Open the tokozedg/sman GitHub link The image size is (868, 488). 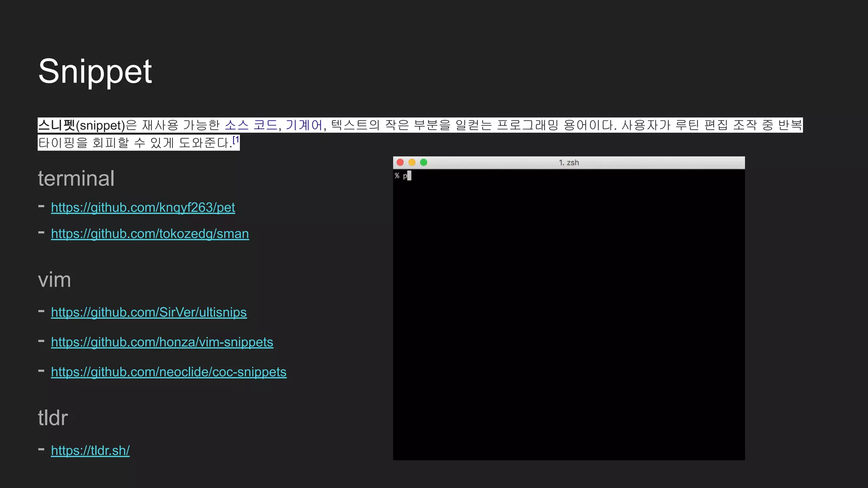pos(150,234)
